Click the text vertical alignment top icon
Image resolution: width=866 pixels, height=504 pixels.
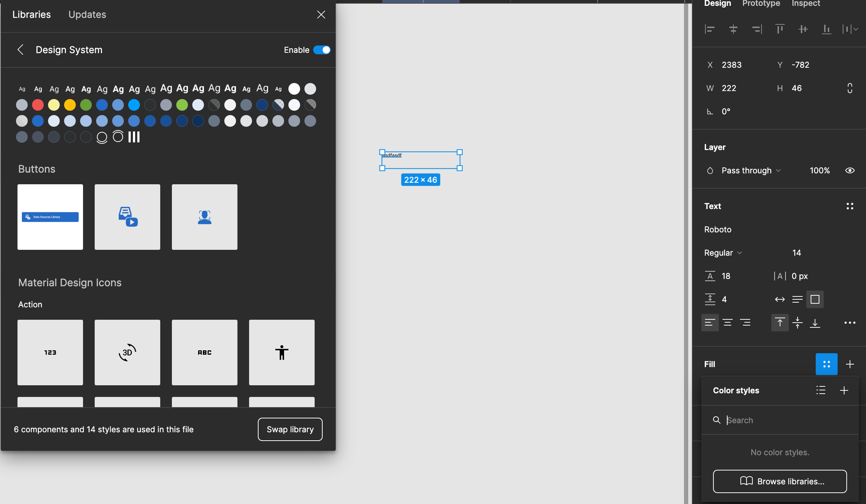click(x=779, y=322)
